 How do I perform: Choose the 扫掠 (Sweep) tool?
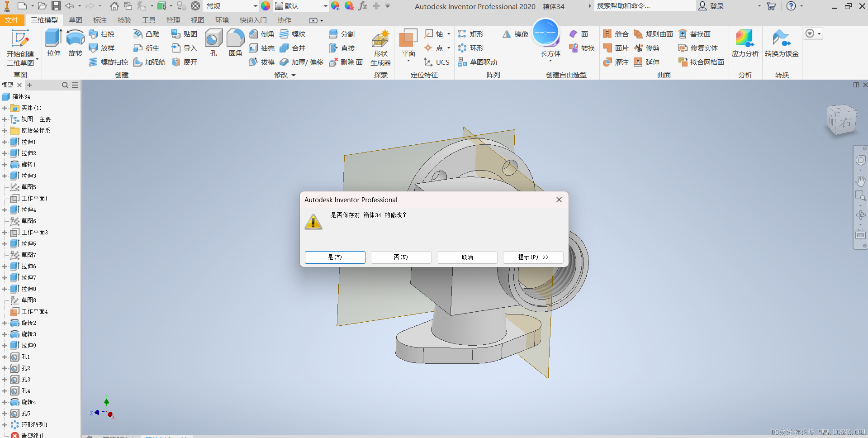pos(102,34)
